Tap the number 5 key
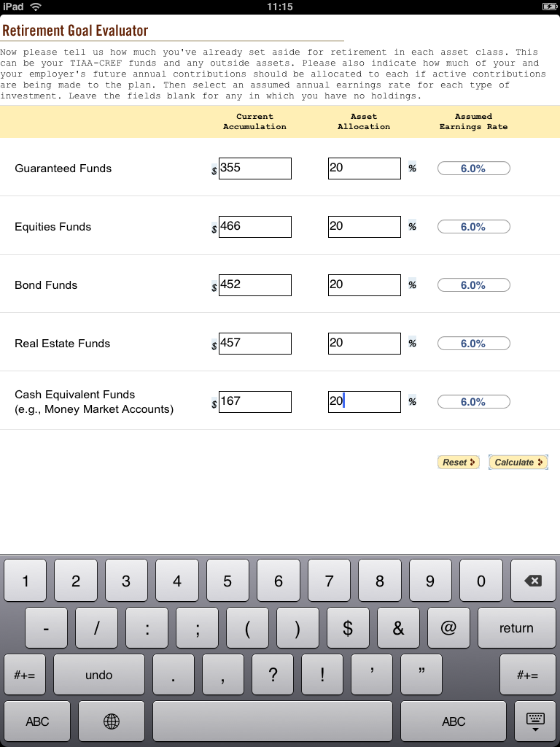560x747 pixels. (227, 580)
